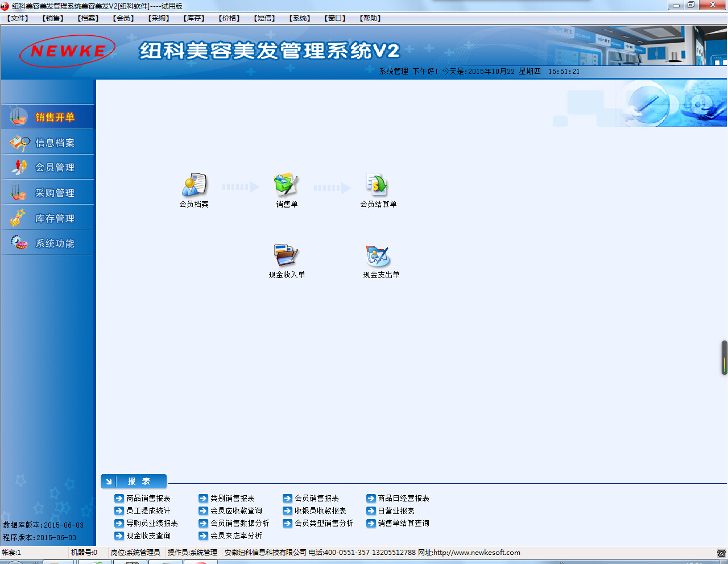The width and height of the screenshot is (728, 564).
Task: Click the scrollbar handle on the right edge
Action: point(724,358)
